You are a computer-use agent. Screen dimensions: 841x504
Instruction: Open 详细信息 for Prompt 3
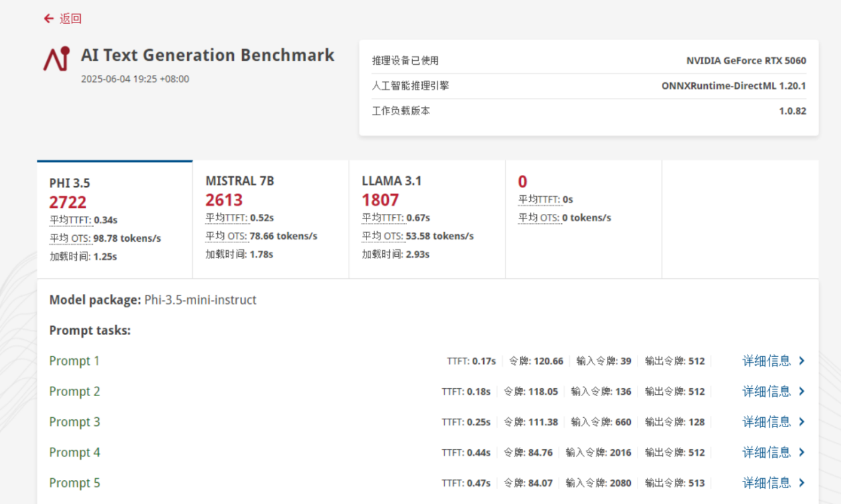click(x=767, y=422)
